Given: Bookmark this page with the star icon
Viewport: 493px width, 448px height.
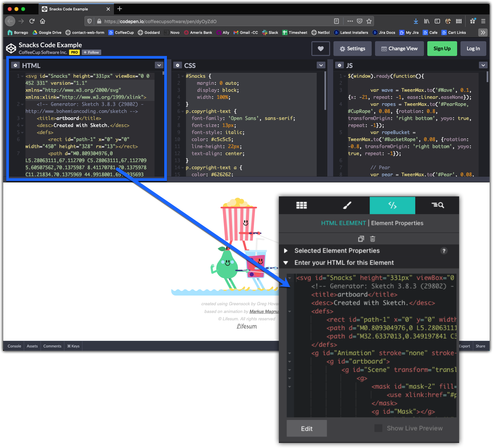Looking at the screenshot, I should tap(369, 21).
